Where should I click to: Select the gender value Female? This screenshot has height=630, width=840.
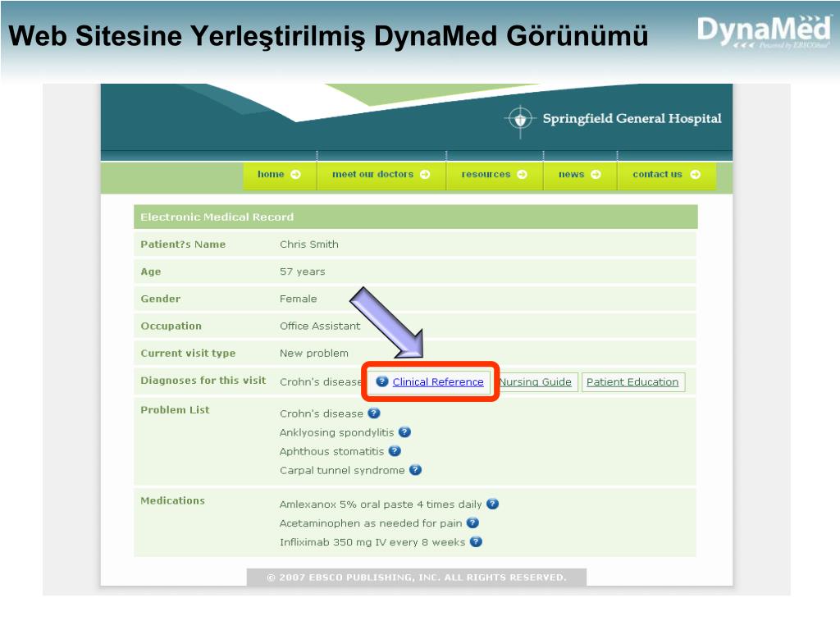pos(298,299)
